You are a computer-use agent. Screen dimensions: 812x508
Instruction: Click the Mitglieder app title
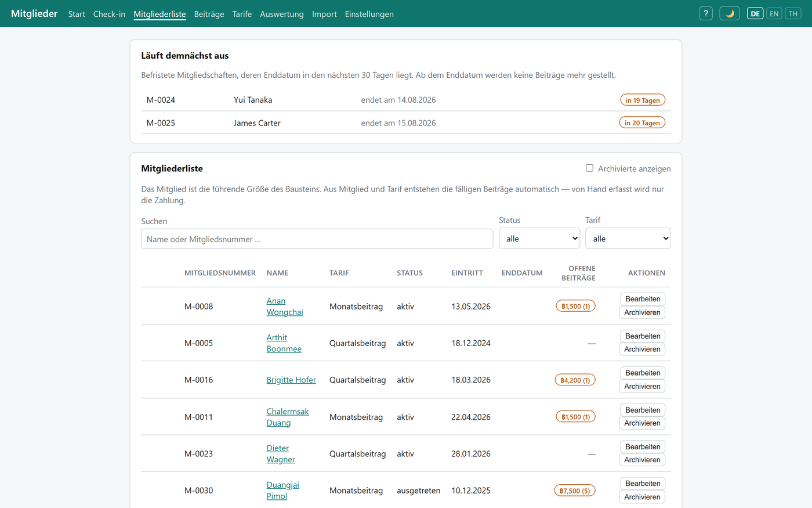coord(34,13)
